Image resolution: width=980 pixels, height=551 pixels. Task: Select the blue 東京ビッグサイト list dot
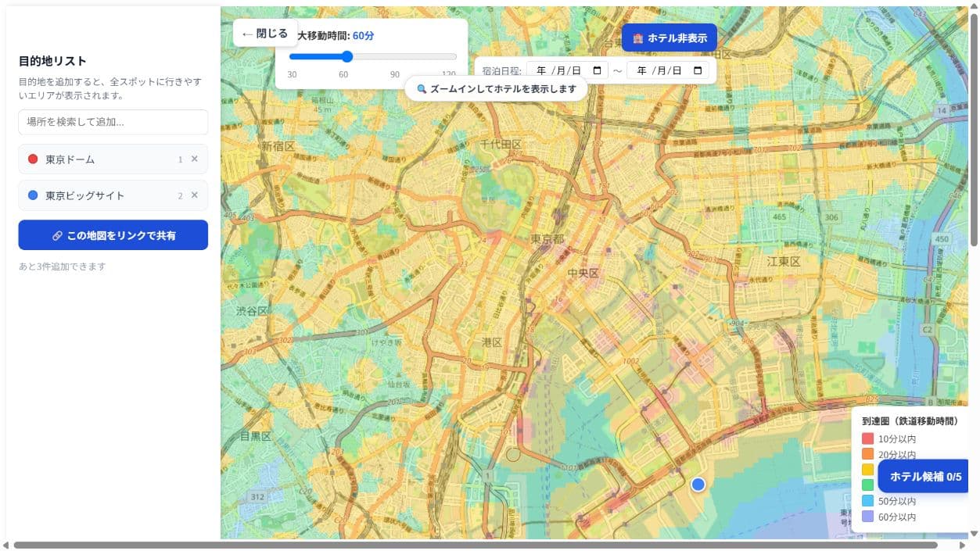33,195
